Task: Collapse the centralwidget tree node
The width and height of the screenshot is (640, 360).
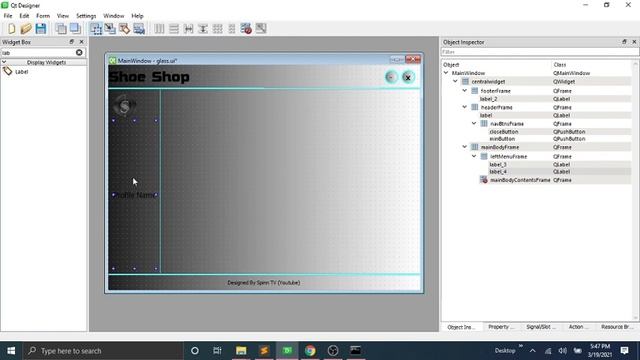Action: (456, 81)
